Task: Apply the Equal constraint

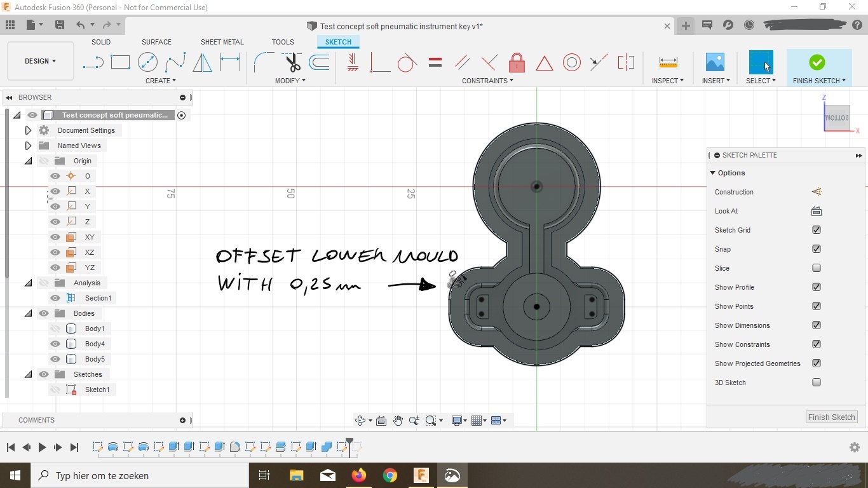Action: 435,62
